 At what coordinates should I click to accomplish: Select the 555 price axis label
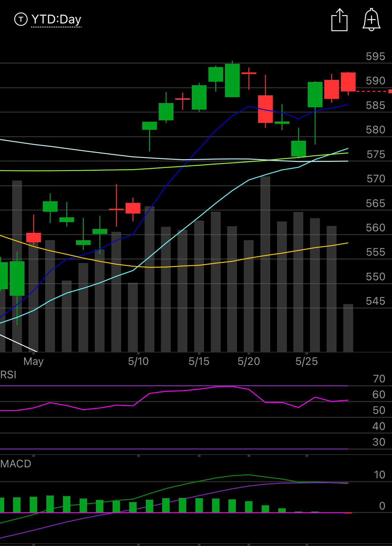[x=375, y=252]
